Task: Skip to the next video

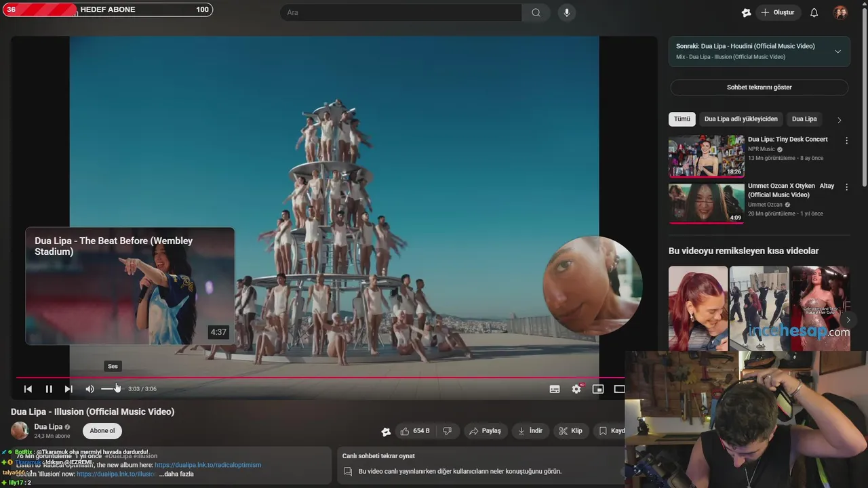Action: [x=68, y=389]
